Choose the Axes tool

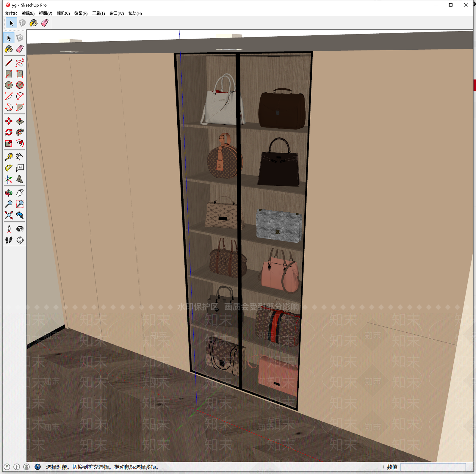tap(9, 179)
